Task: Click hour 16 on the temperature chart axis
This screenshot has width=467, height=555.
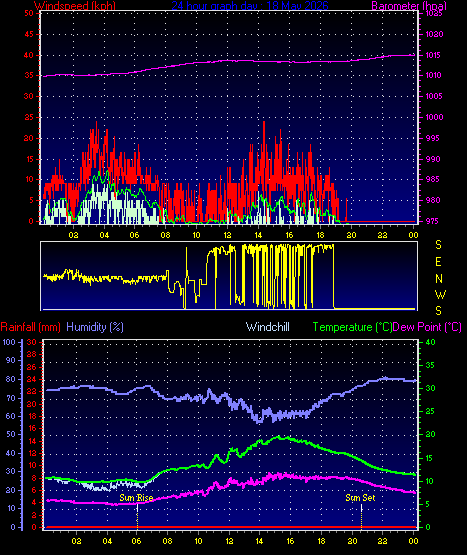Action: click(x=290, y=541)
